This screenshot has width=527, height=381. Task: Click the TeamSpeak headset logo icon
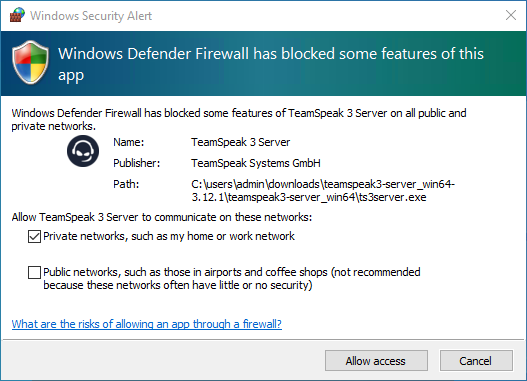coord(83,151)
